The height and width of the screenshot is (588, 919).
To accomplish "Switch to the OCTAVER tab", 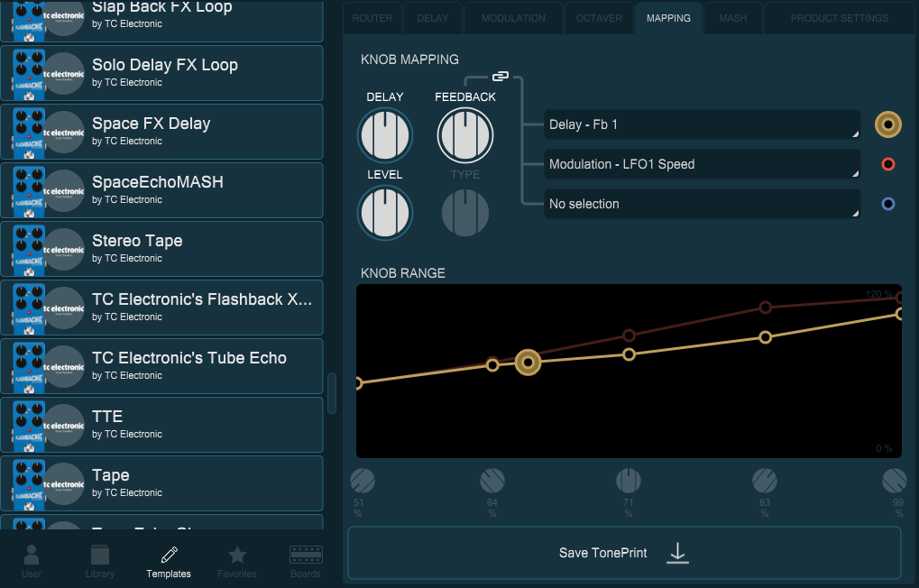I will coord(599,18).
